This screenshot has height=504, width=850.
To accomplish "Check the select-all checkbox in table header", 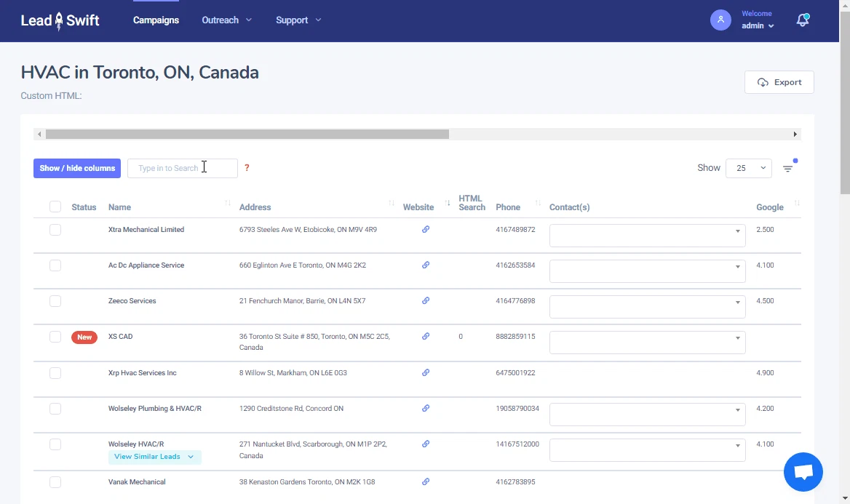I will pyautogui.click(x=55, y=206).
